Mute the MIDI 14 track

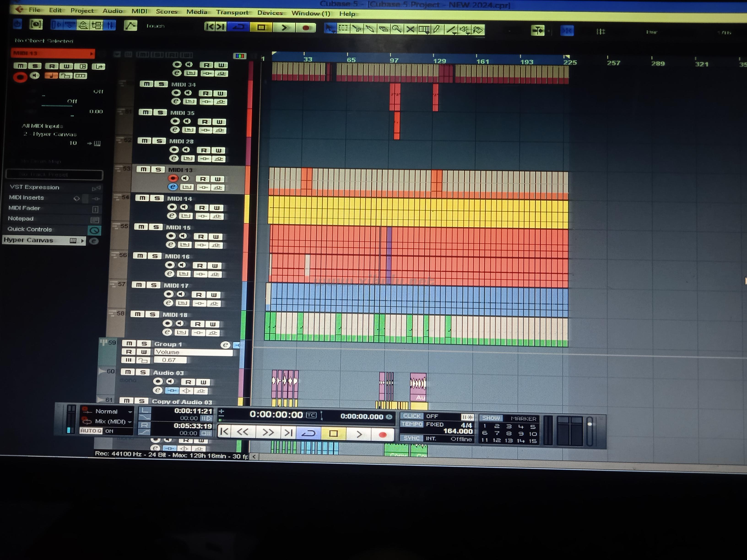point(143,198)
